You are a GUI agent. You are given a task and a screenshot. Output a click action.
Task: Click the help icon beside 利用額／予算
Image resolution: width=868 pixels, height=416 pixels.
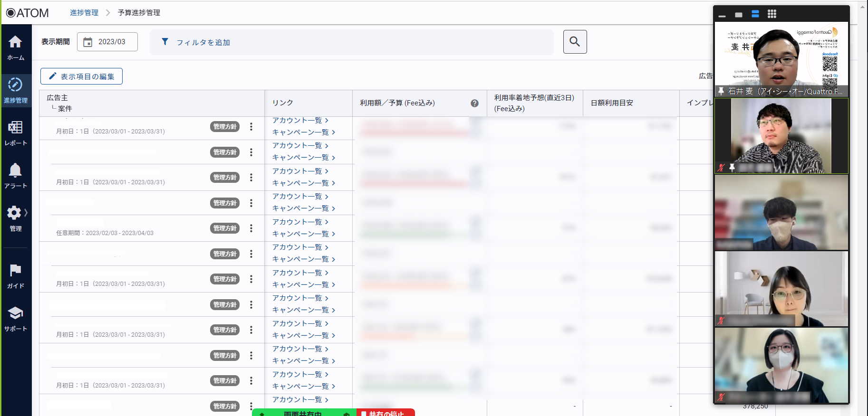474,103
